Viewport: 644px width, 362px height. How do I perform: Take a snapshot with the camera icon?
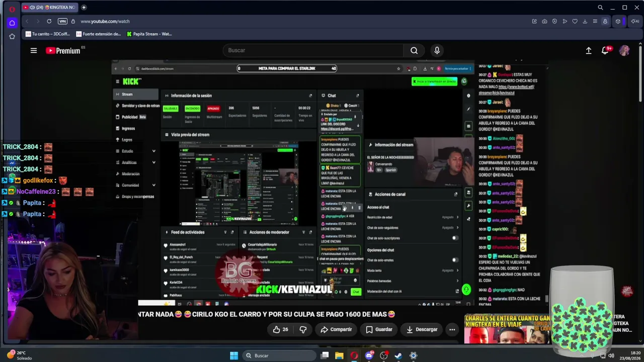pyautogui.click(x=544, y=21)
